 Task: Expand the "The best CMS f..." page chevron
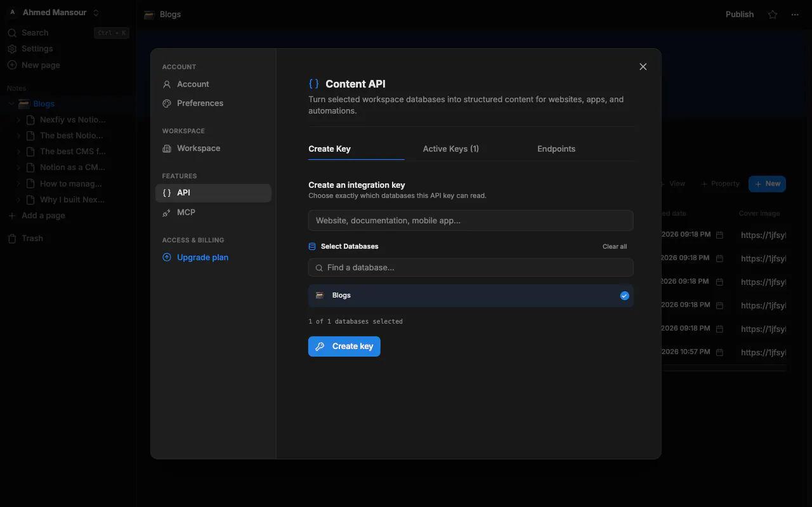pos(18,152)
